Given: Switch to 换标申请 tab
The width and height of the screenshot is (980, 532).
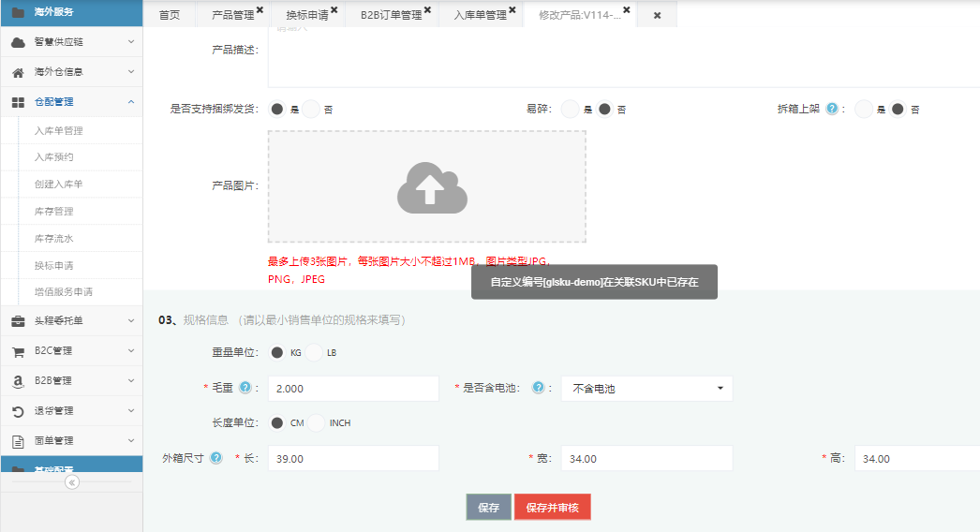Looking at the screenshot, I should point(307,15).
